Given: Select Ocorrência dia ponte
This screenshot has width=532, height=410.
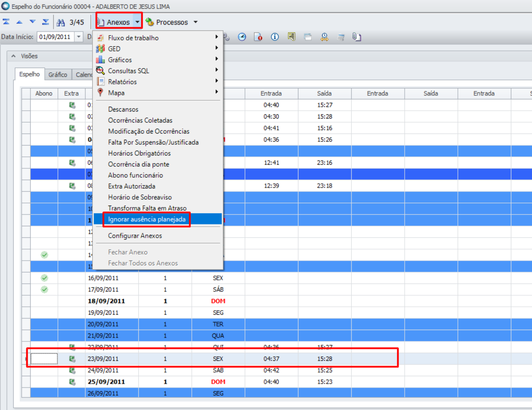Looking at the screenshot, I should pyautogui.click(x=158, y=164).
